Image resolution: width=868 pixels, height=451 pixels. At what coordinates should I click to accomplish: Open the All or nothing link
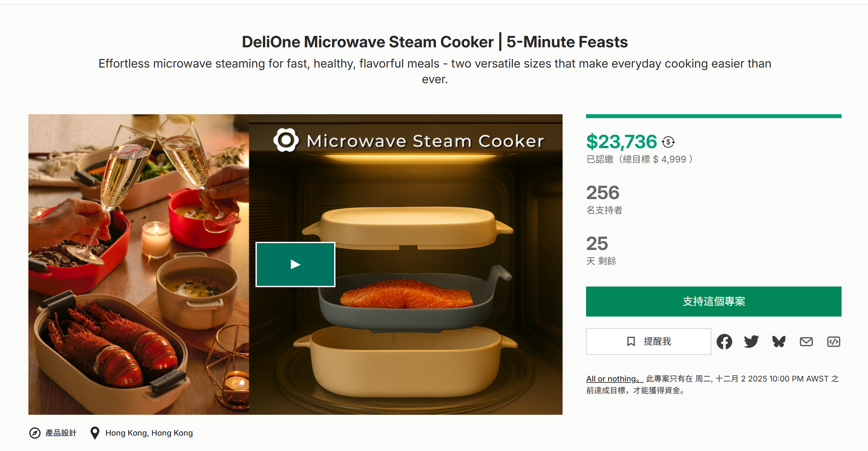tap(614, 379)
